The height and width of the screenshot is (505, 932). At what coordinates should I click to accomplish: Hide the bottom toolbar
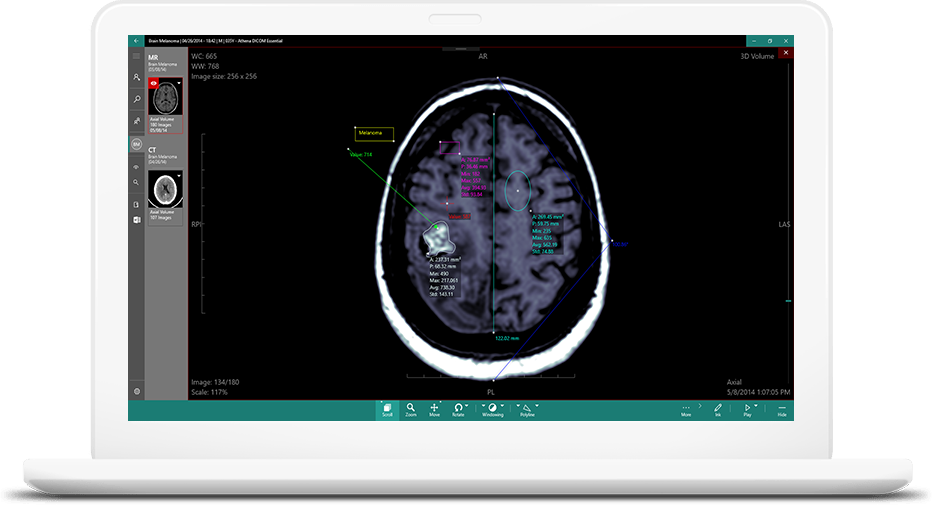(x=782, y=410)
